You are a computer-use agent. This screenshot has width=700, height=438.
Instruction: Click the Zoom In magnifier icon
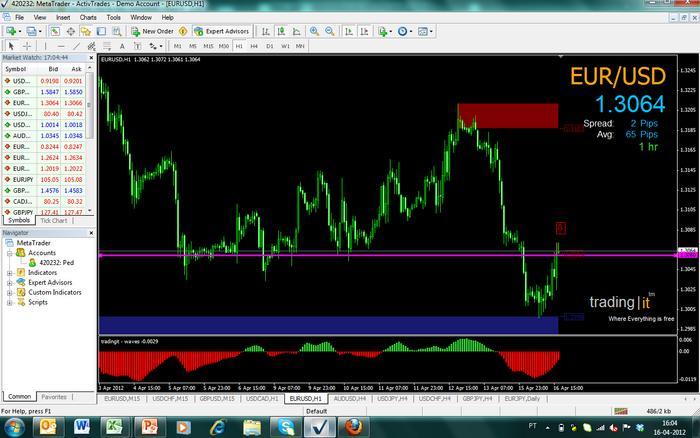[314, 31]
